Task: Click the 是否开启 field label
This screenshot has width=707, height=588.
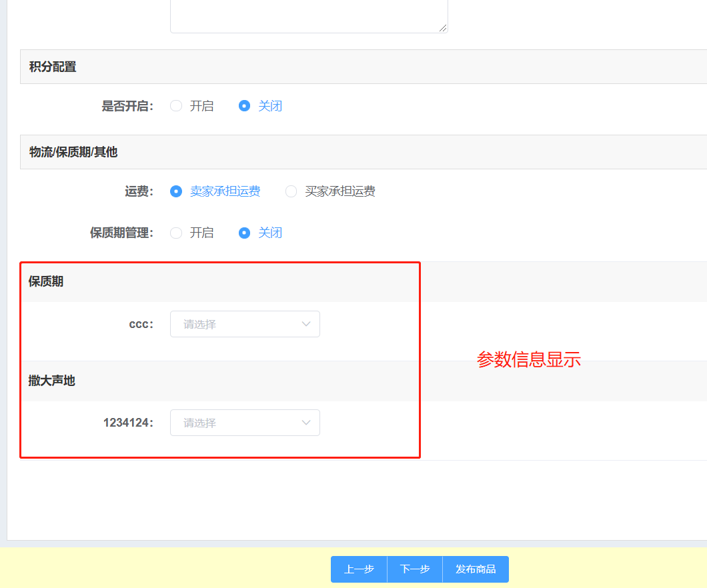Action: (x=127, y=107)
